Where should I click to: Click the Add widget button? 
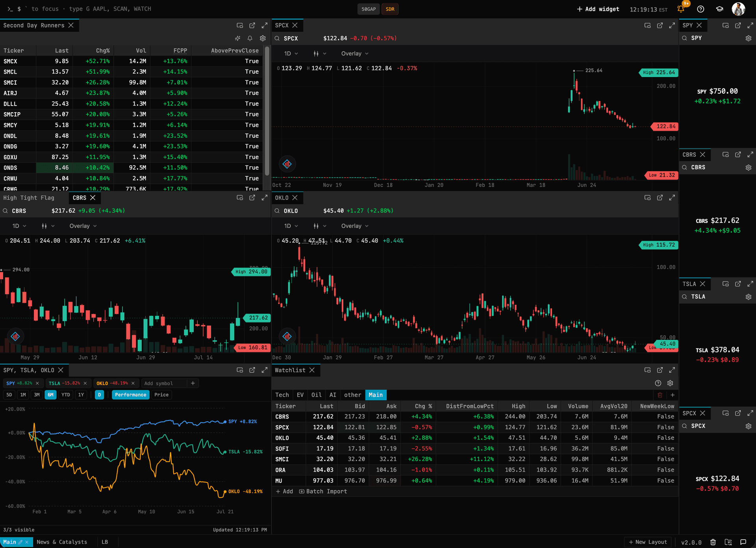click(x=598, y=9)
